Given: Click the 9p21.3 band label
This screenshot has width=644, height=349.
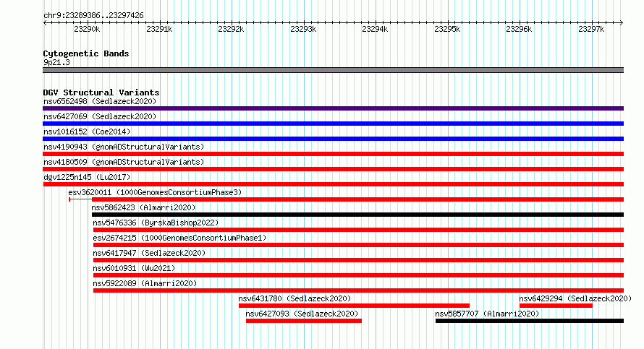Looking at the screenshot, I should pyautogui.click(x=56, y=62).
